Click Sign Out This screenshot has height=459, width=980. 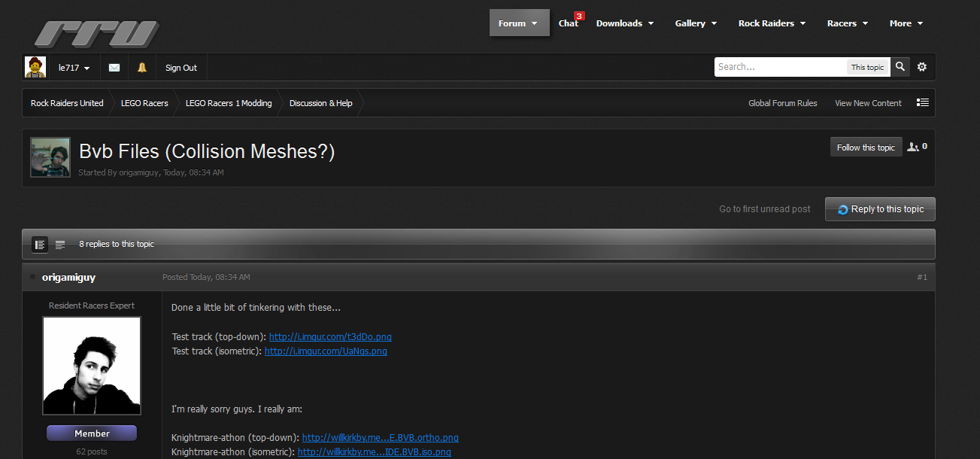[181, 68]
